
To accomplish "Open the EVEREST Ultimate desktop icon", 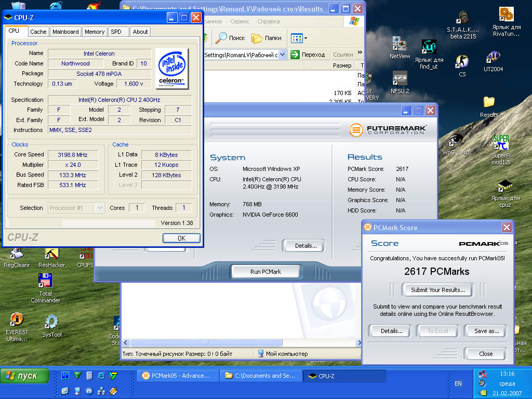I will coord(16,327).
